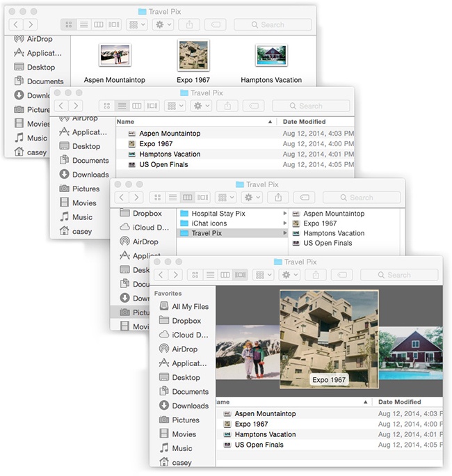Image resolution: width=452 pixels, height=476 pixels.
Task: Select Hamptons Vacation row in Cover Flow window list
Action: point(329,434)
